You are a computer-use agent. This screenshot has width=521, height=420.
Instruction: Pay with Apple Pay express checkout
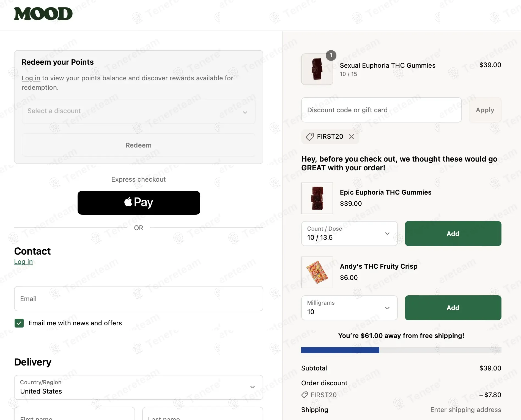(139, 203)
